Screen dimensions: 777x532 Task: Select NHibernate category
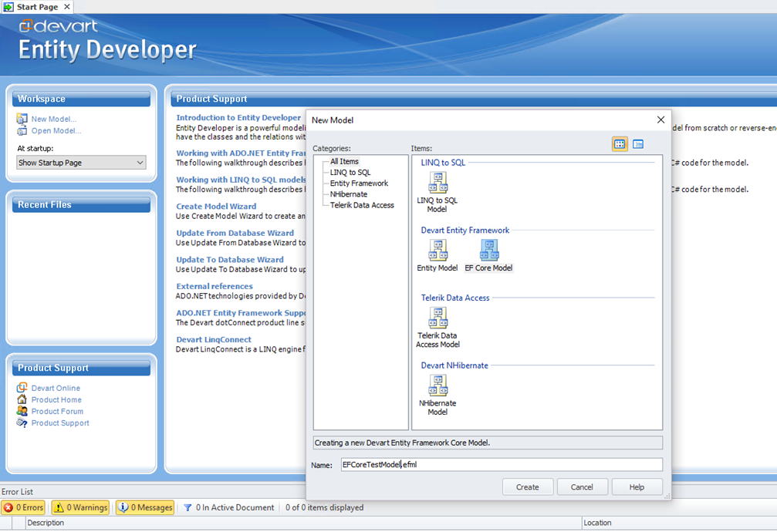coord(349,194)
